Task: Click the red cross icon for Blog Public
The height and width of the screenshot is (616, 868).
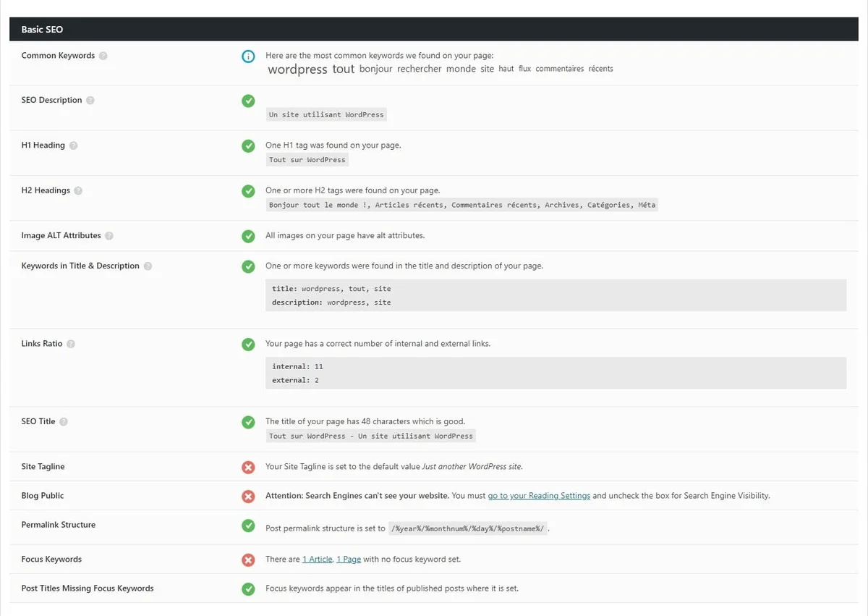Action: pos(248,497)
